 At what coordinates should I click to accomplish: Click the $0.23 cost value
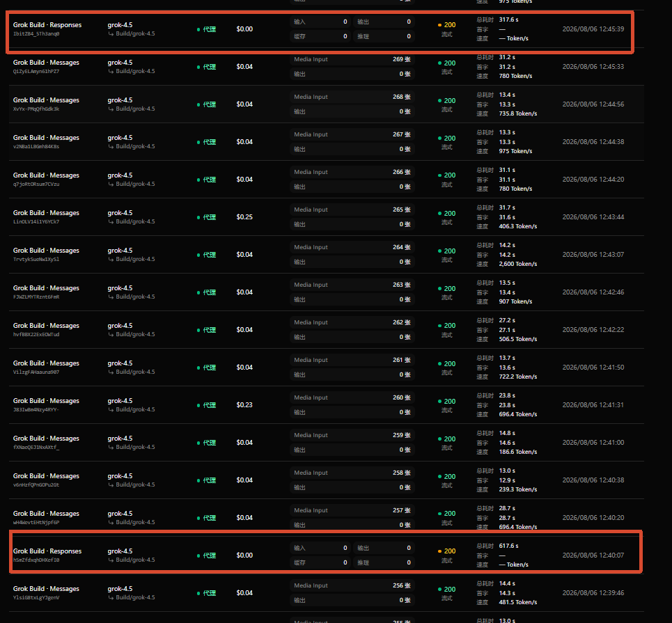244,405
